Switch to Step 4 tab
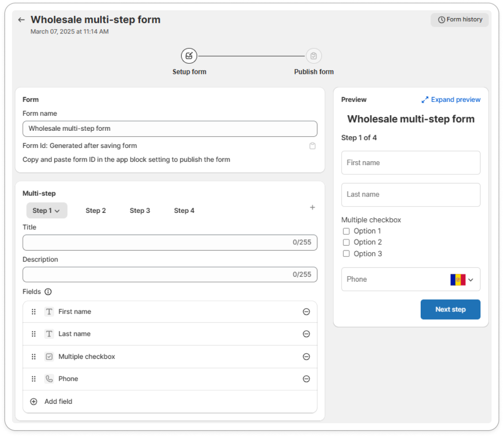Viewport: 504px width, 437px height. coord(184,210)
